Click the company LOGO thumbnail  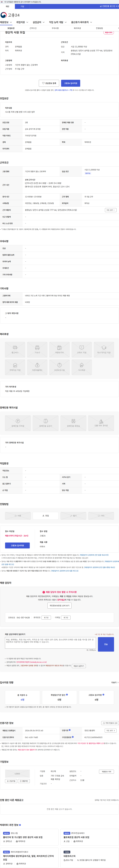(17, 774)
